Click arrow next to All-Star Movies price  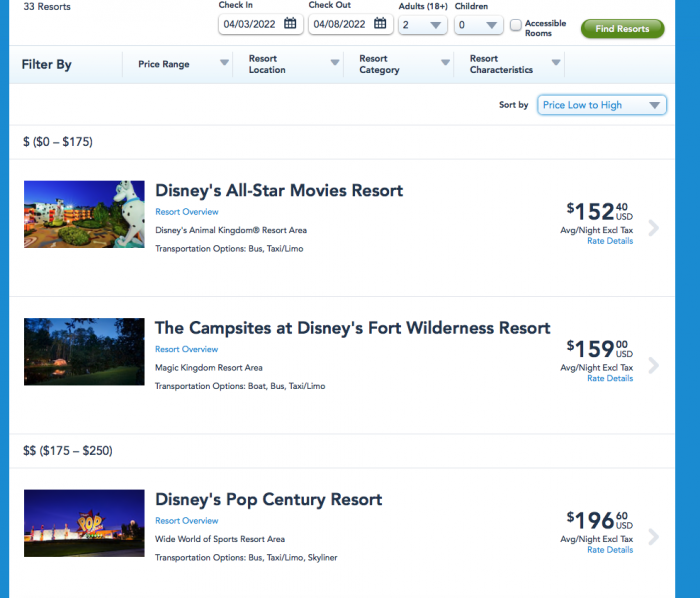click(x=654, y=228)
